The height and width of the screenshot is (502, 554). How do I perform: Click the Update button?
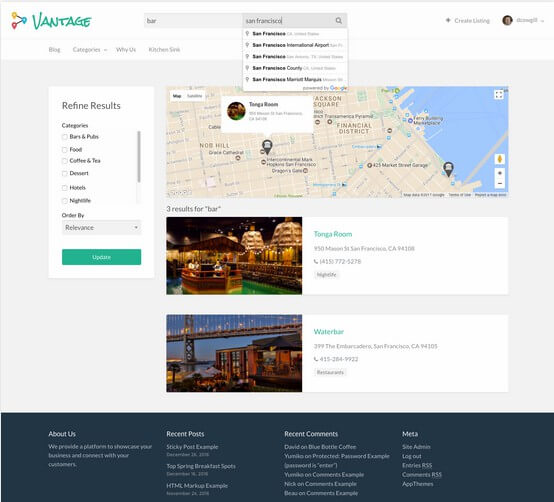[101, 257]
